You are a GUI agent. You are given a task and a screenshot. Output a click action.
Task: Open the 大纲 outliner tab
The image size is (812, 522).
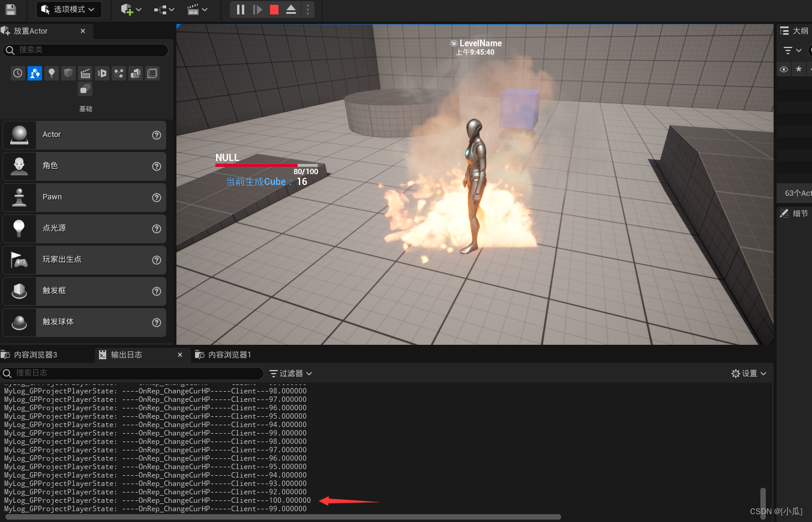795,31
